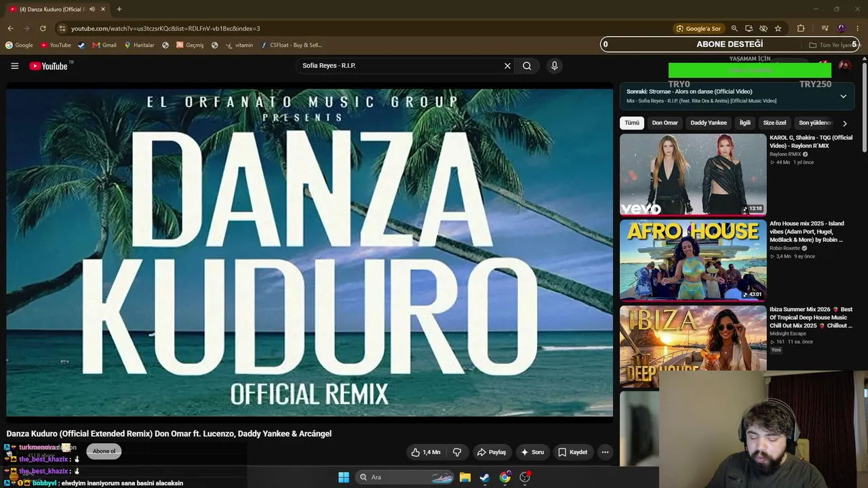Select the Size özel filter chip
The width and height of the screenshot is (868, 488).
pos(774,123)
